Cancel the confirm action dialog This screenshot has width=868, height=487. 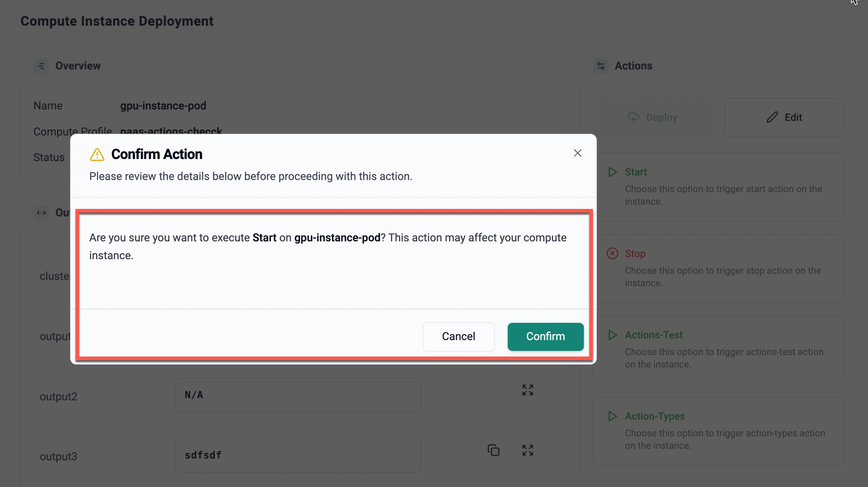tap(458, 337)
